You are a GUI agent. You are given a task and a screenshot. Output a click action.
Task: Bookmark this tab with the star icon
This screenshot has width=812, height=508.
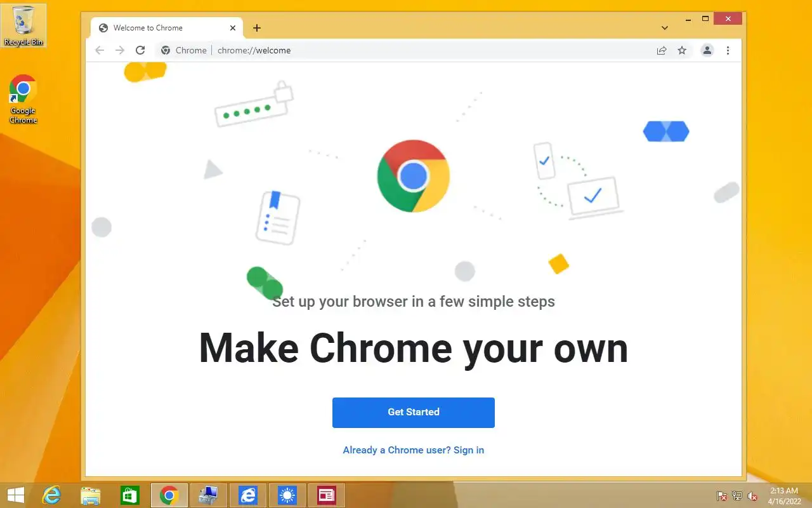click(x=682, y=50)
